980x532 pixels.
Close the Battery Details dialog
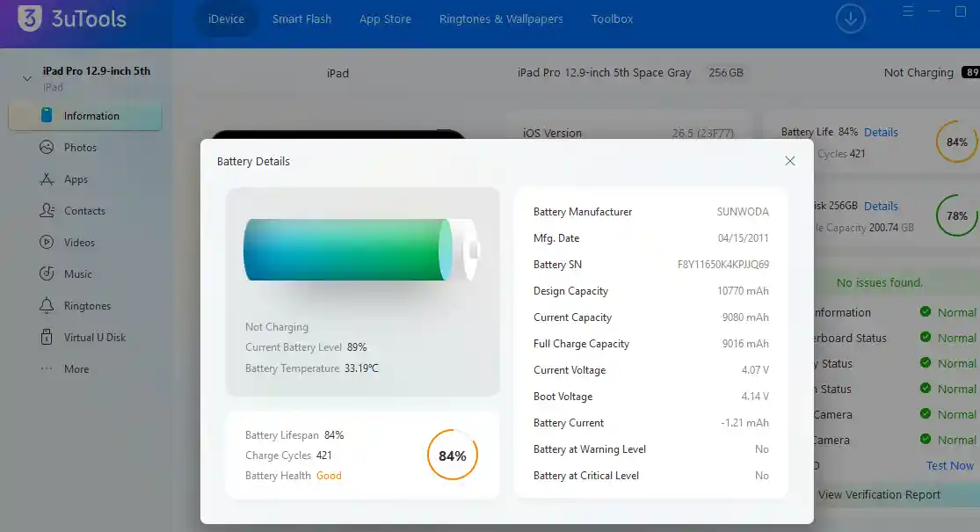(x=790, y=161)
